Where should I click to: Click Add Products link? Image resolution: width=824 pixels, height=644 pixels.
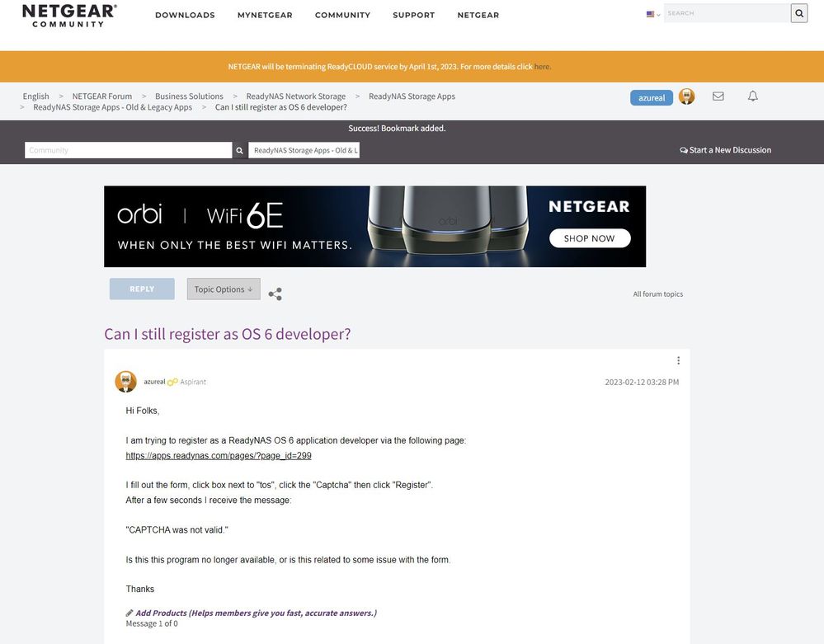[256, 613]
